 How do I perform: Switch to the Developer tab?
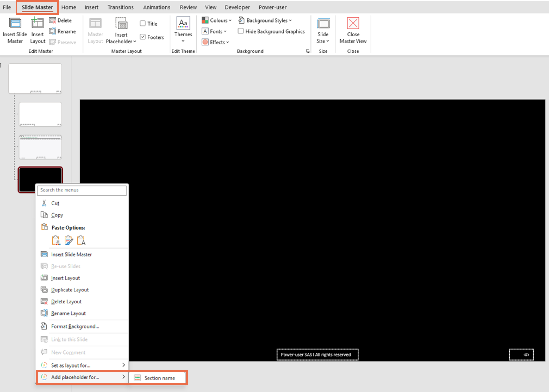point(237,7)
